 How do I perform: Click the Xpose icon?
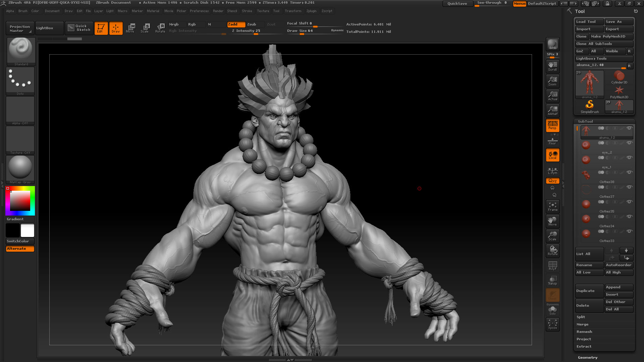(552, 324)
